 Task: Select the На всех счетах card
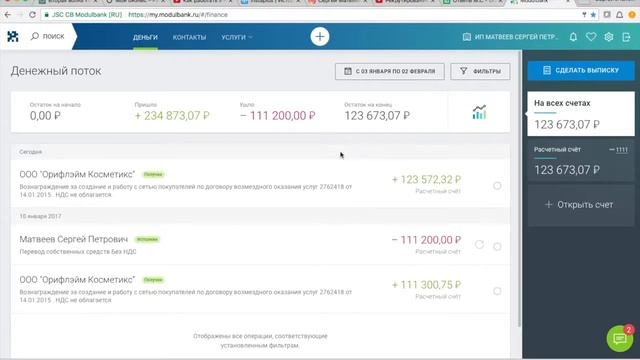[x=581, y=113]
